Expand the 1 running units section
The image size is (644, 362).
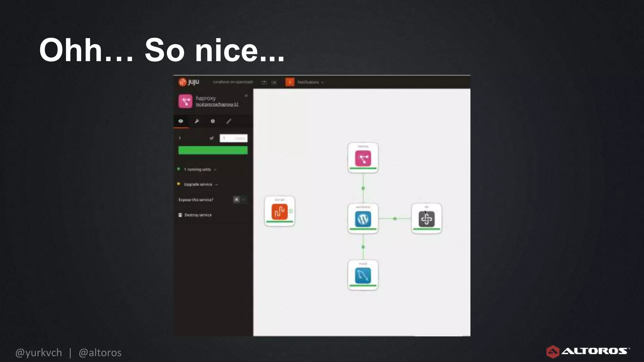(197, 169)
